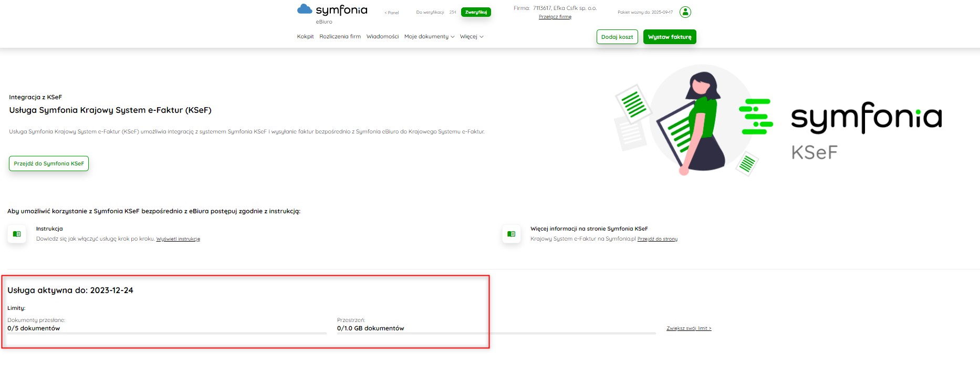Go to Rozliczenia firm
The width and height of the screenshot is (980, 374).
point(340,37)
